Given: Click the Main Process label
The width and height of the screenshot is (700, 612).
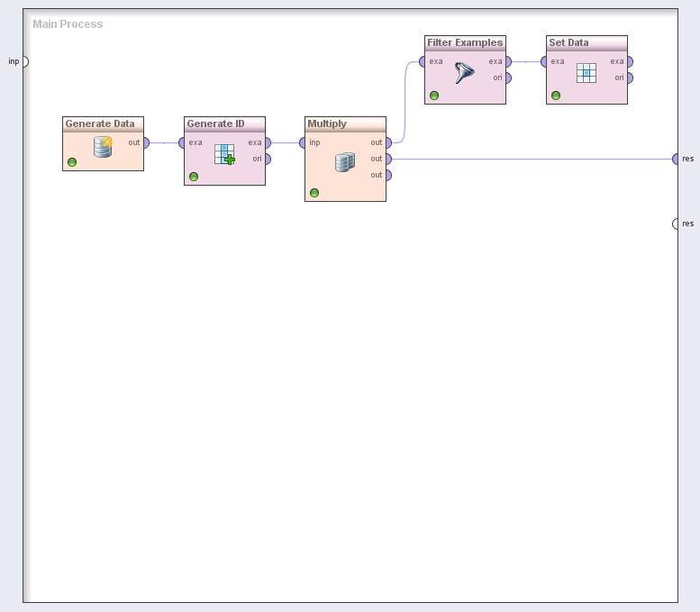Looking at the screenshot, I should tap(68, 24).
